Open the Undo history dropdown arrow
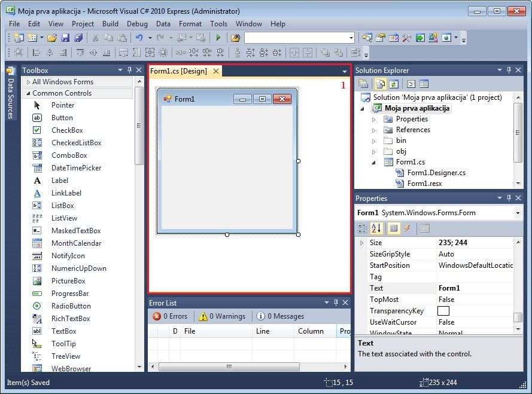The width and height of the screenshot is (532, 394). point(150,38)
